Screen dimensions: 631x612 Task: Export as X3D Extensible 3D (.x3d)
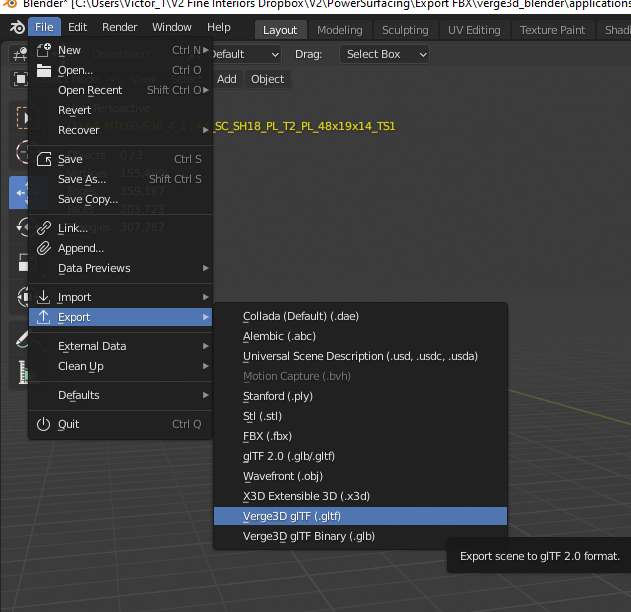360,496
